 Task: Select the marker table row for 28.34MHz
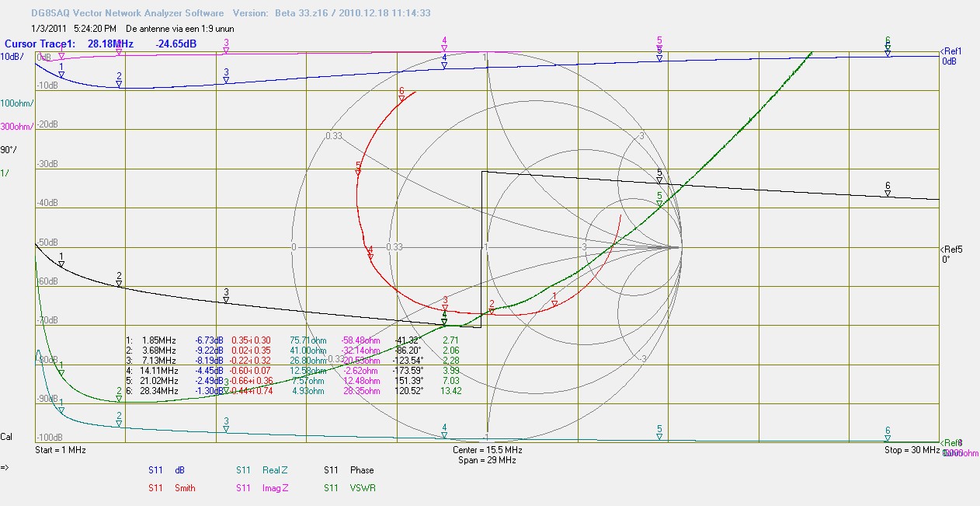click(x=292, y=391)
